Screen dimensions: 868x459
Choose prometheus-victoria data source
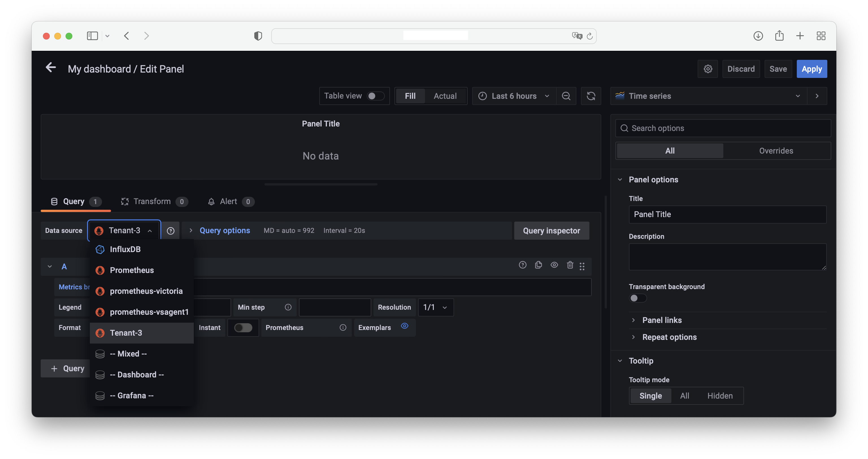[142, 291]
